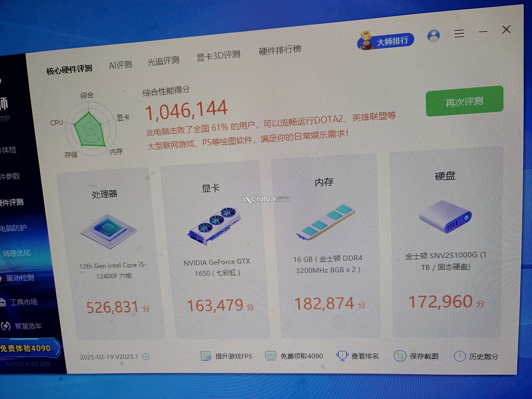
Task: Click the 工具市场 toolbox icon
Action: click(x=3, y=302)
